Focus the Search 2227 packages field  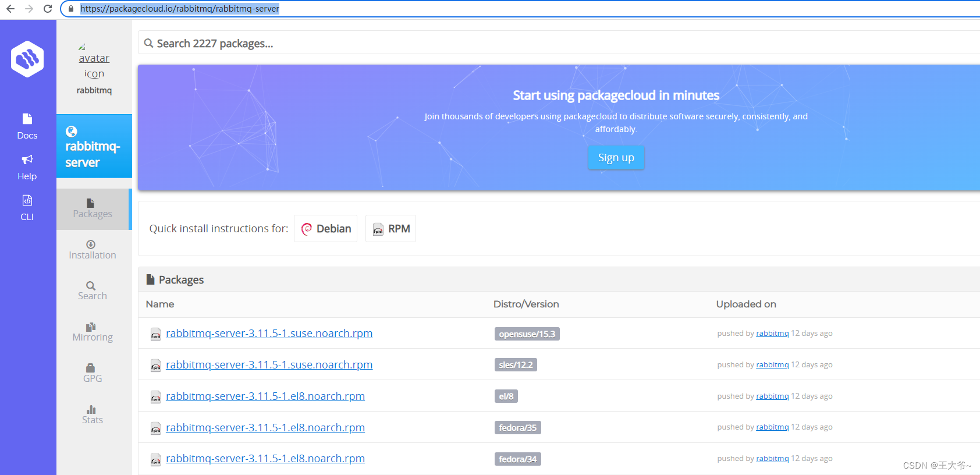tap(559, 43)
